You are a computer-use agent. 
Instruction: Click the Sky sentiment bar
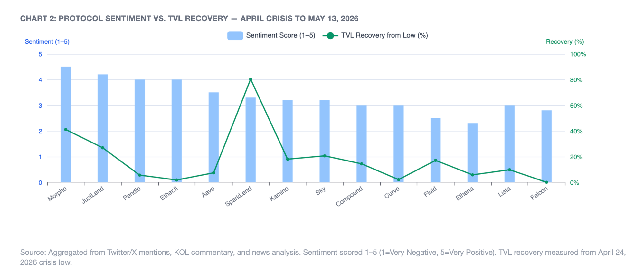pos(325,141)
